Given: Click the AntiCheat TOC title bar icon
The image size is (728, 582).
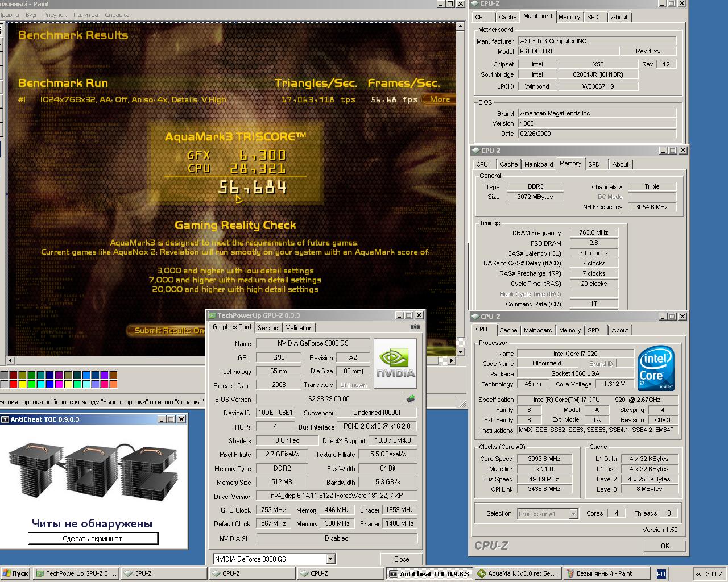Looking at the screenshot, I should tap(5, 419).
